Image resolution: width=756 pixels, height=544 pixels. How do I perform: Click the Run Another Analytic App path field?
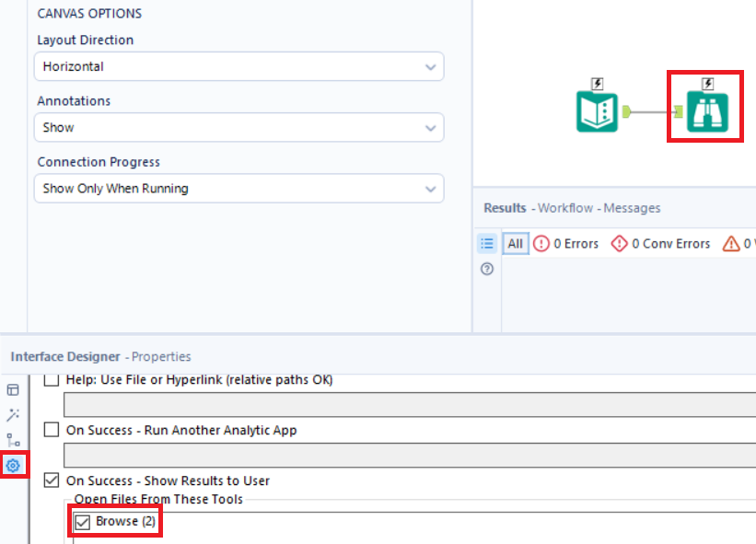tap(276, 454)
